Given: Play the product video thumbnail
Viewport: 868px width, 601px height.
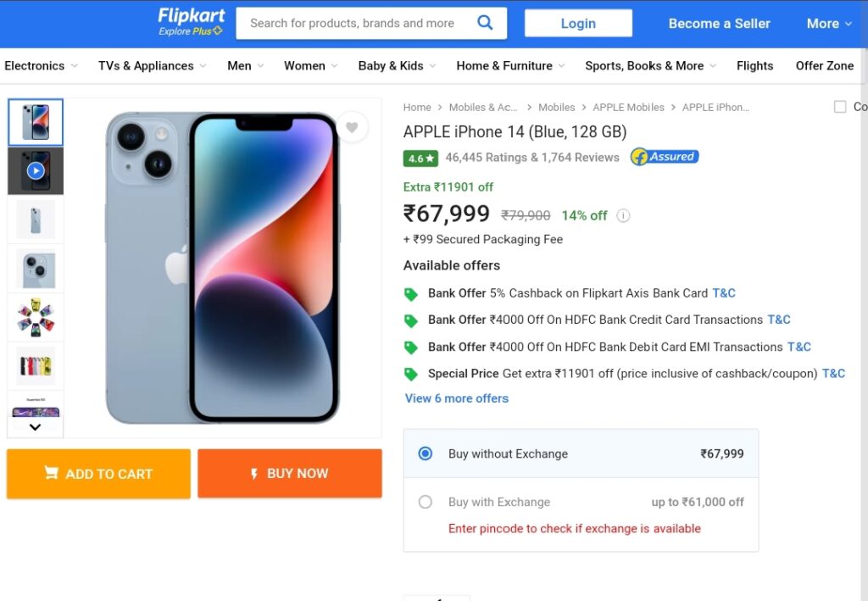Looking at the screenshot, I should click(36, 170).
